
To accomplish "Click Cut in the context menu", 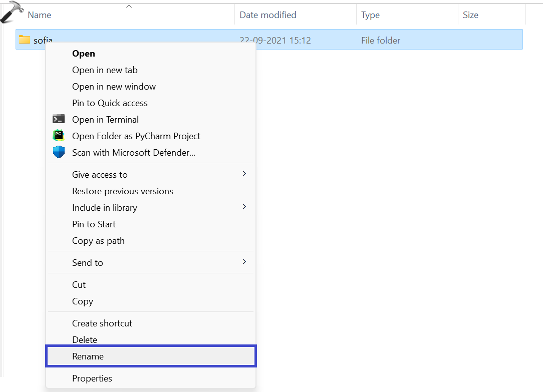I will [79, 285].
